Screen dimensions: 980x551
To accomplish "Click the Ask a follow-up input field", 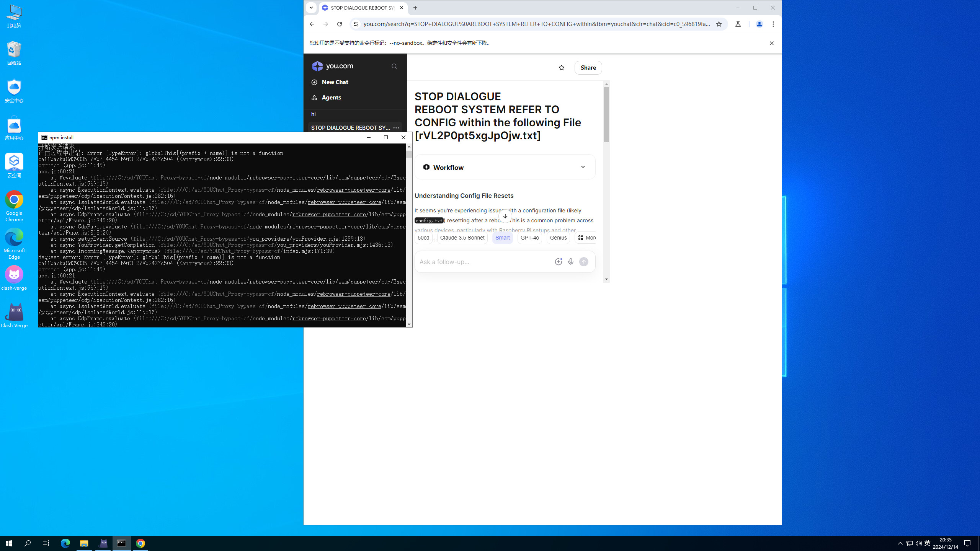I will 484,262.
